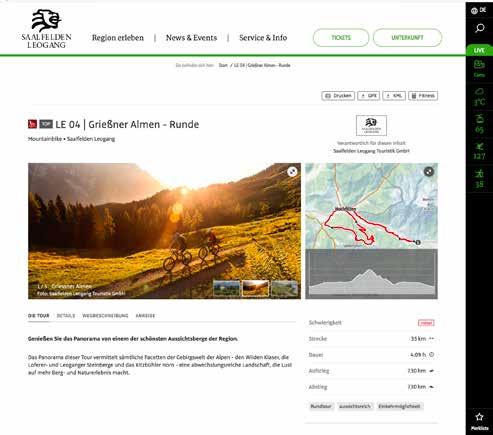
Task: Open the search magnifier in sidebar
Action: tap(479, 28)
